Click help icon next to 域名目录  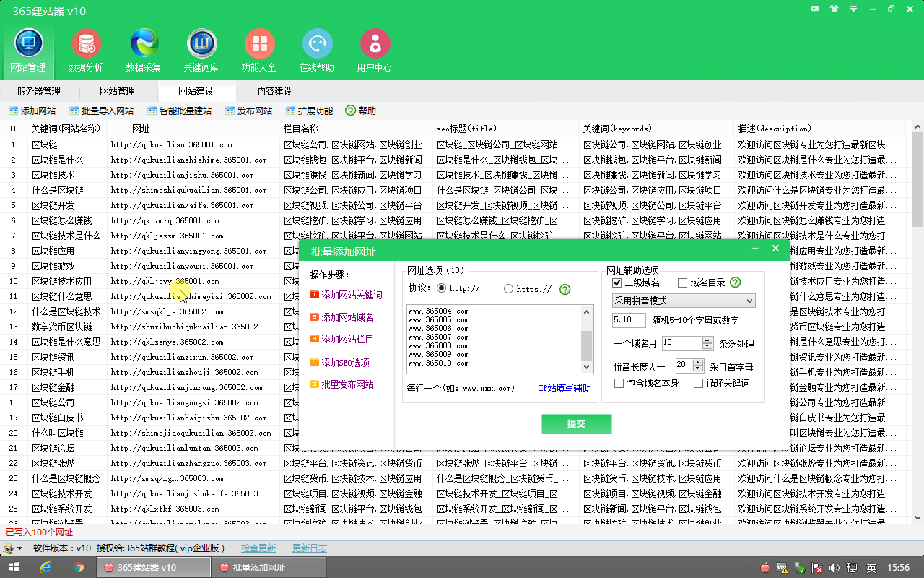point(736,282)
